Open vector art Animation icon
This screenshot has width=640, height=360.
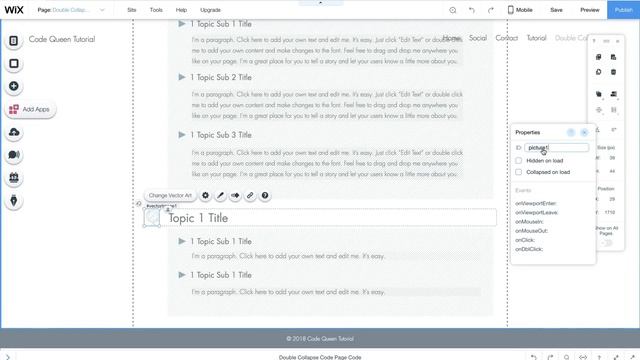(235, 196)
